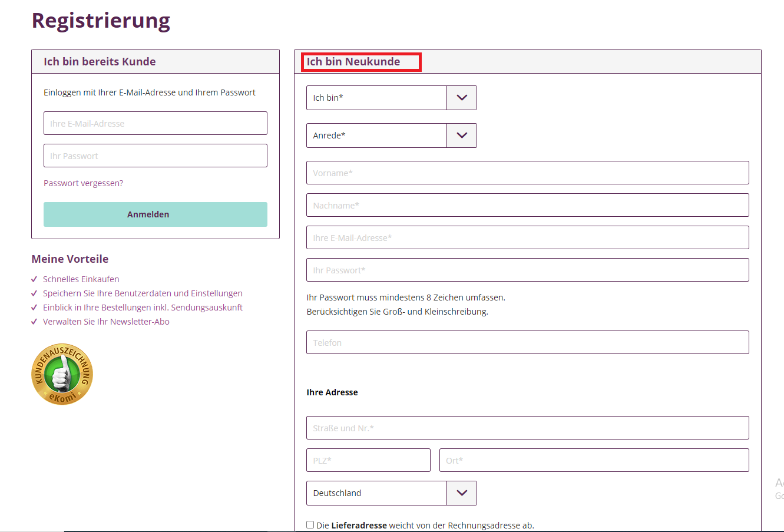Focus registration 'Ihre E-Mail-Adresse*' field

click(x=528, y=237)
